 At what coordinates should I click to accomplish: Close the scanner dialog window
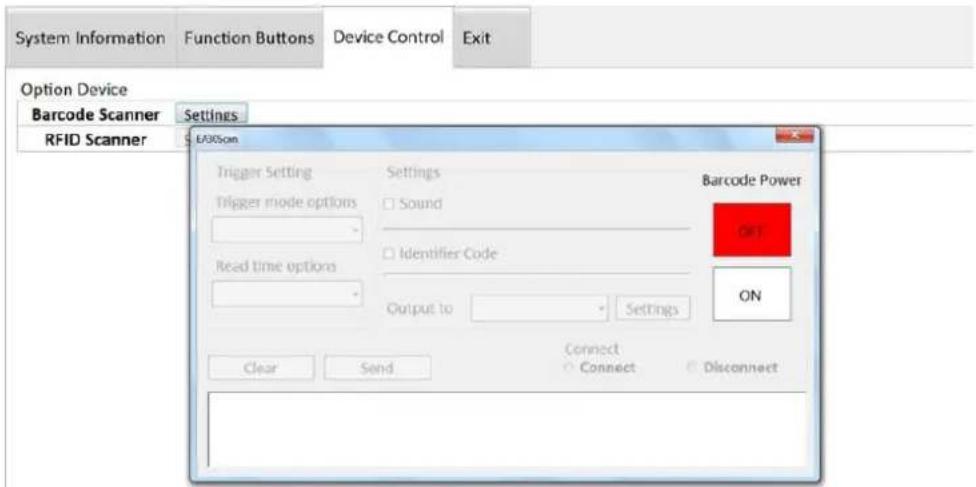[794, 136]
